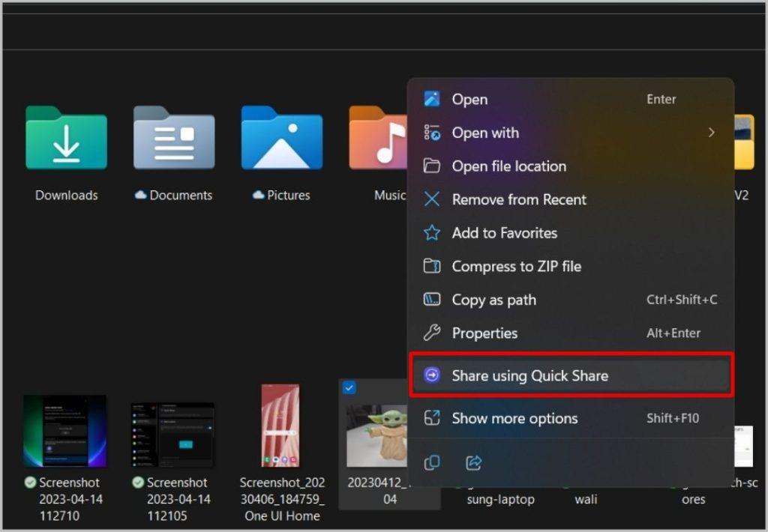Image resolution: width=768 pixels, height=532 pixels.
Task: Expand the Open with submenu arrow
Action: coord(711,133)
